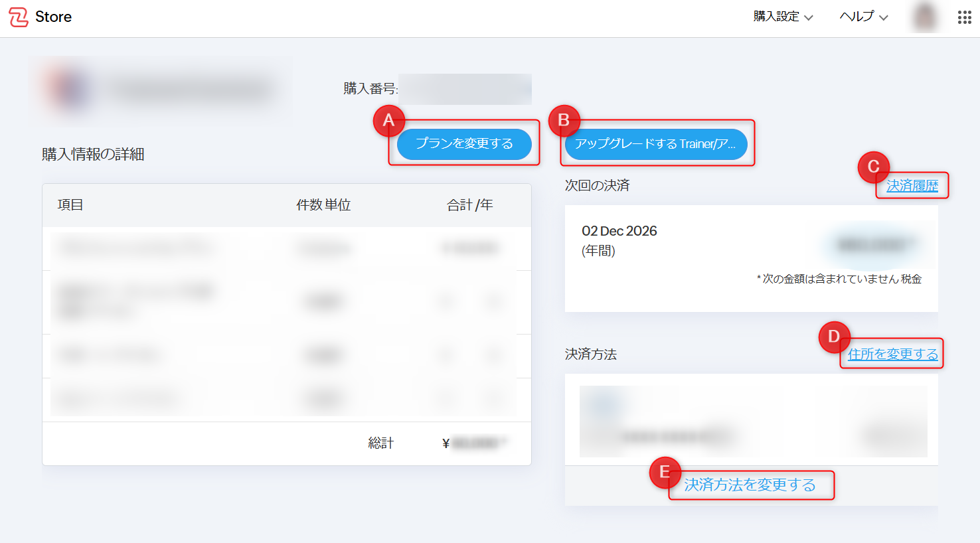This screenshot has height=543, width=980.
Task: Select the 決済方法を変更する link
Action: (x=750, y=485)
